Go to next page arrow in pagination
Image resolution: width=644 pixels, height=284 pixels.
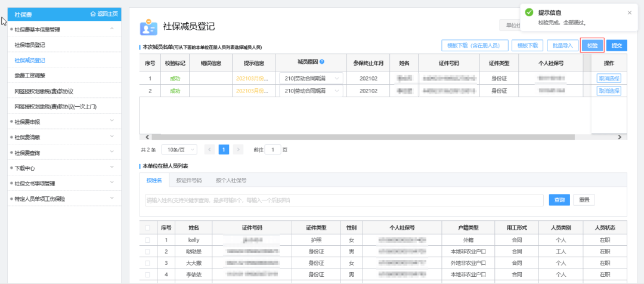[238, 150]
